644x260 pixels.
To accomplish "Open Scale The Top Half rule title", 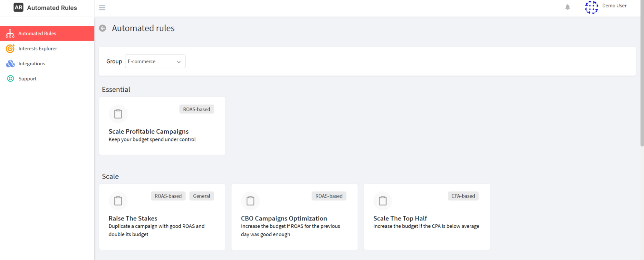I will tap(400, 218).
